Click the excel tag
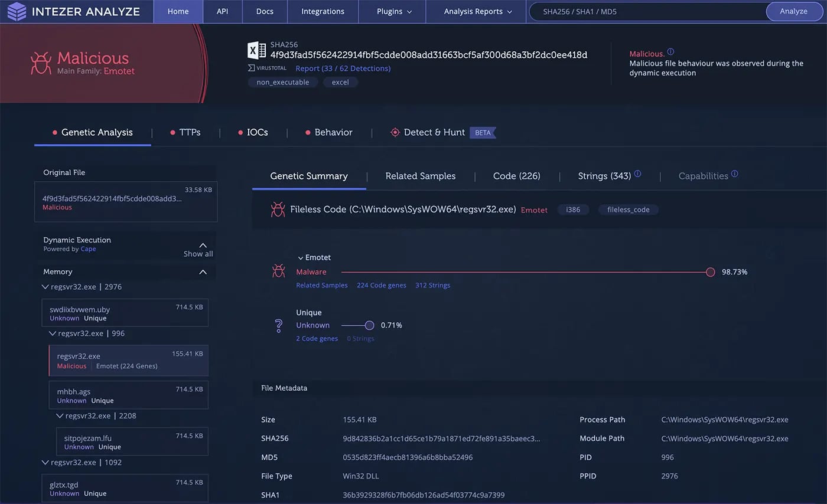This screenshot has width=827, height=504. [340, 83]
